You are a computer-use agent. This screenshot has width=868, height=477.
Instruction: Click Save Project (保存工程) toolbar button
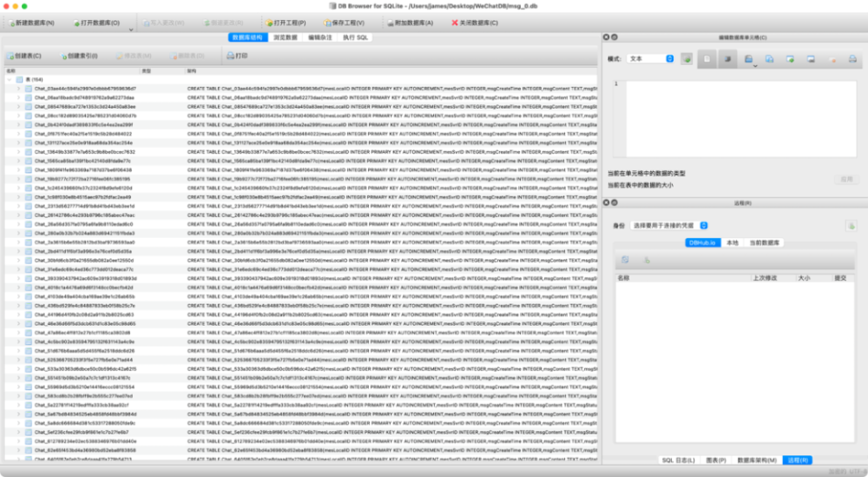[344, 23]
